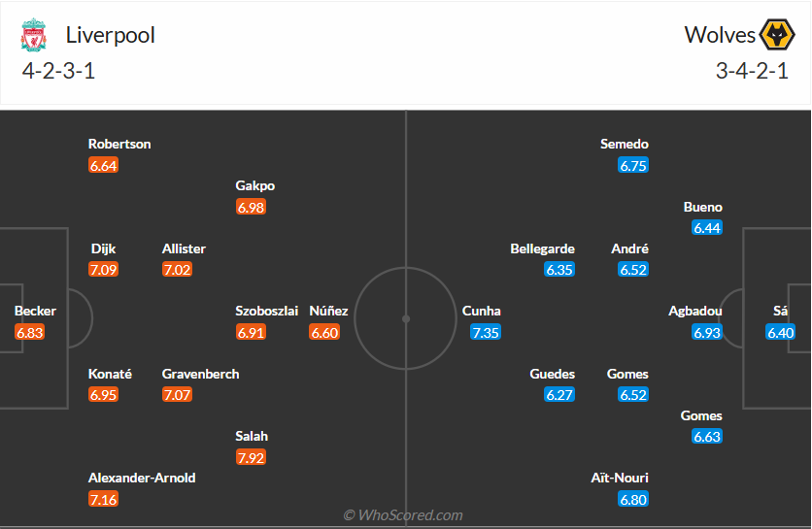The image size is (812, 529).
Task: Click player name Robertson
Action: (x=119, y=144)
